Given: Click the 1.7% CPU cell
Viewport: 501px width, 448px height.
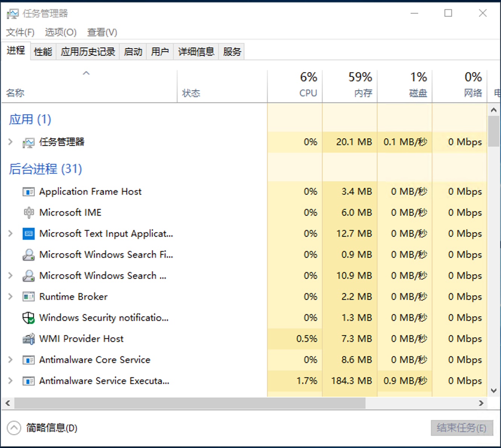Looking at the screenshot, I should click(x=295, y=381).
